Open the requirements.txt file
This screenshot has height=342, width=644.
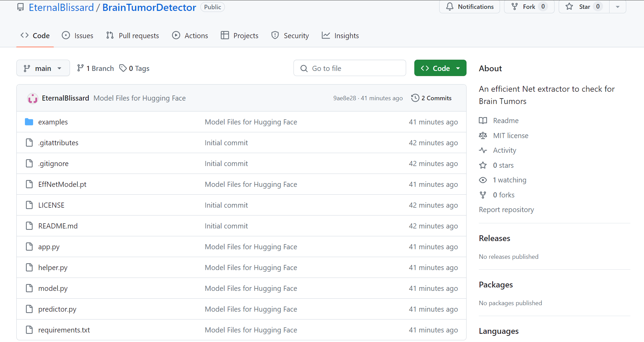pyautogui.click(x=64, y=330)
